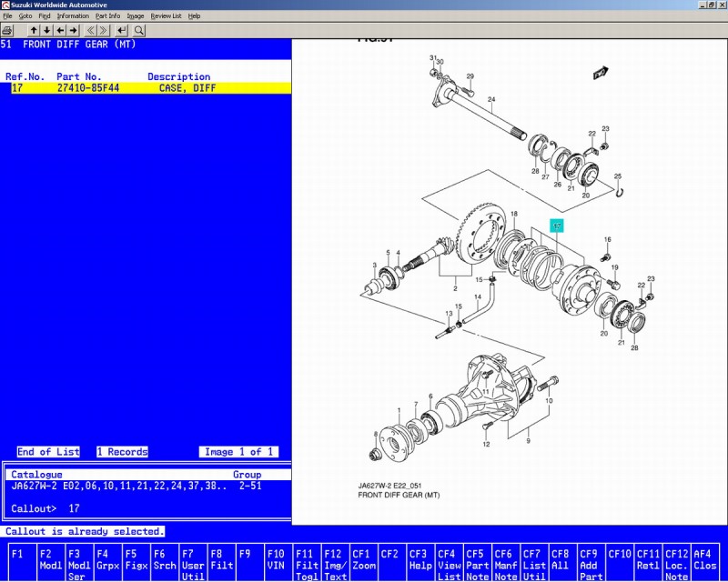Click the right arrow toolbar icon

point(74,31)
